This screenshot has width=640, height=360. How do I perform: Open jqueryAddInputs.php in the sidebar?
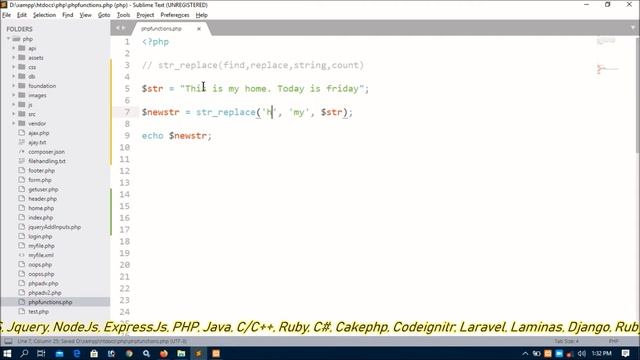click(55, 227)
